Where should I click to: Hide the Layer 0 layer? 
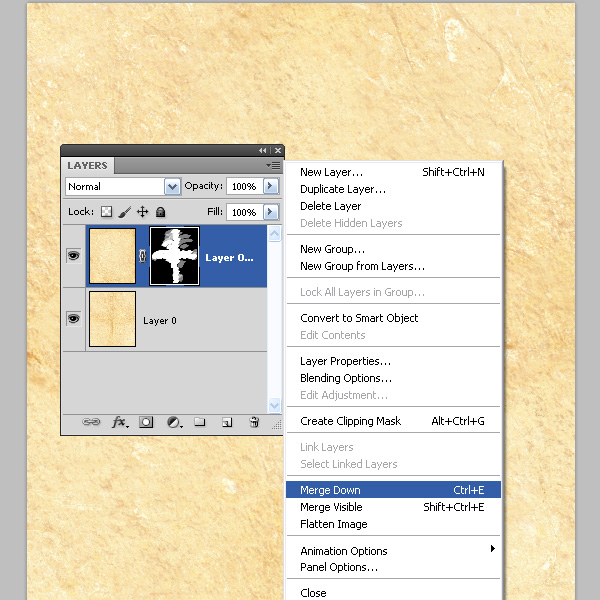tap(73, 318)
